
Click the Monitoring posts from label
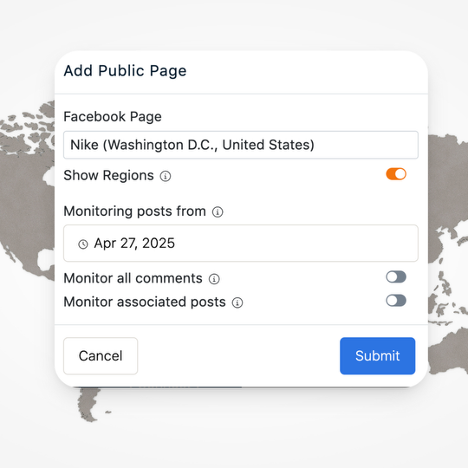(135, 211)
